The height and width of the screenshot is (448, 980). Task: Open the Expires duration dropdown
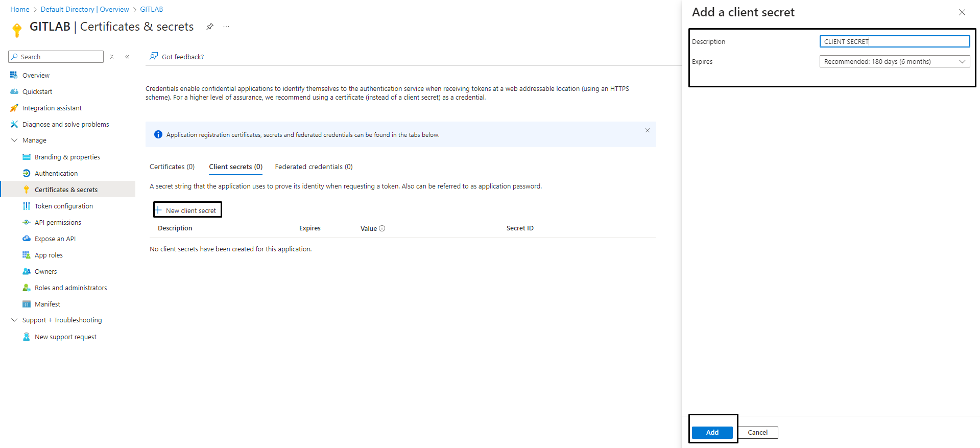tap(894, 61)
